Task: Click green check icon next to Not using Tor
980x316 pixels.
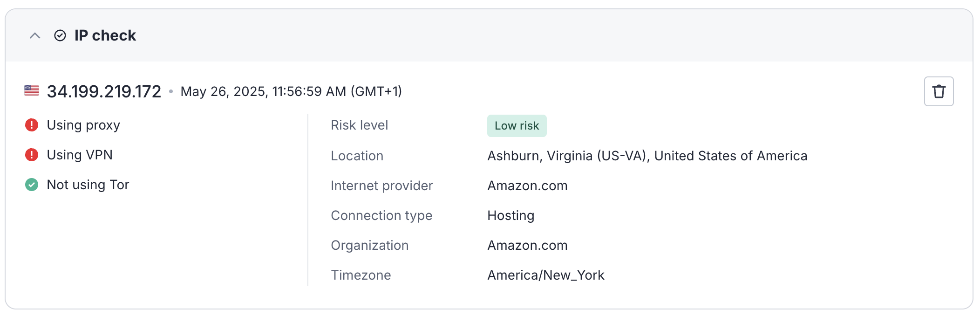Action: pyautogui.click(x=32, y=185)
